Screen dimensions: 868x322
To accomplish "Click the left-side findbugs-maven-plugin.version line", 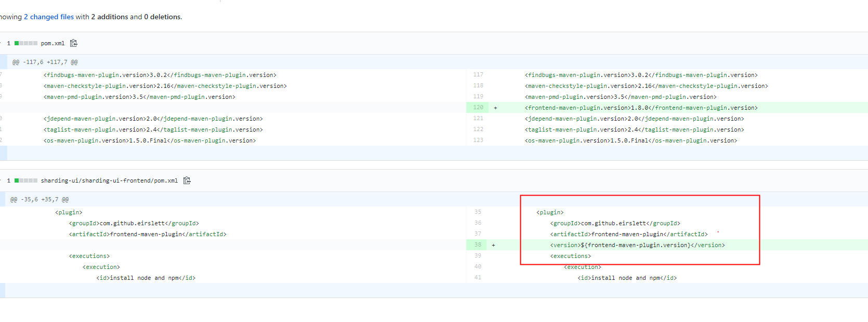I will pyautogui.click(x=160, y=75).
